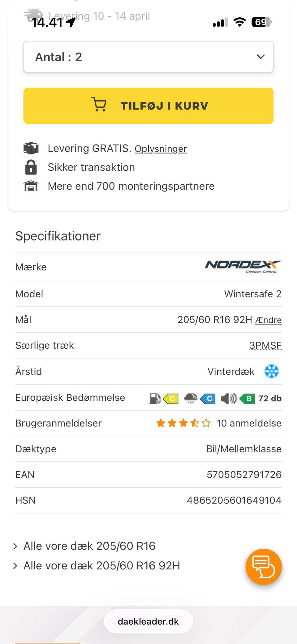Click the wet grip rain cloud icon
The width and height of the screenshot is (297, 644).
click(x=191, y=398)
